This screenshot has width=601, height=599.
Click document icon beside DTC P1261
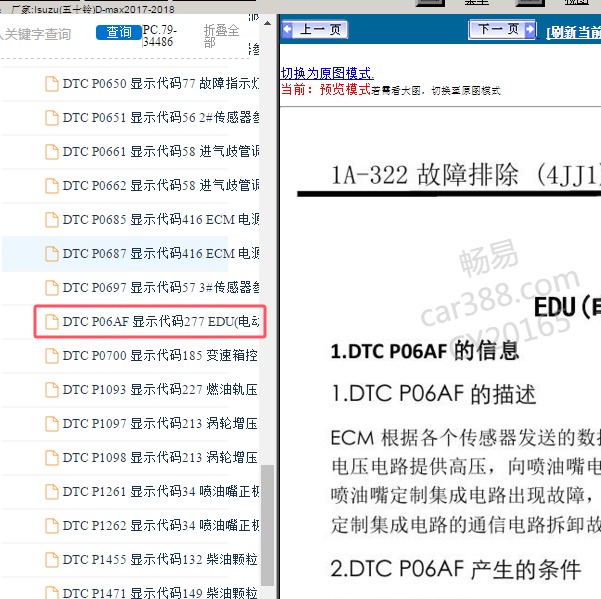[52, 492]
